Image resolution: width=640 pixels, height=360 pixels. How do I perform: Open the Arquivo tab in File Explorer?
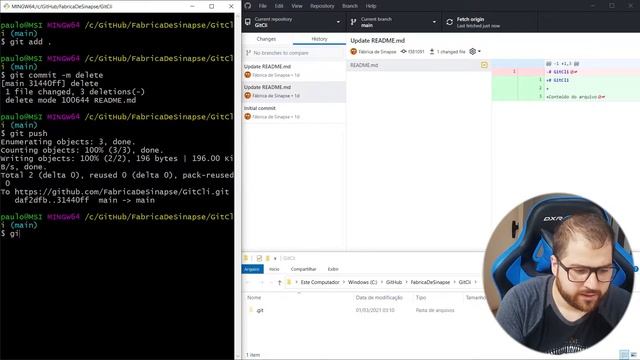tap(252, 269)
